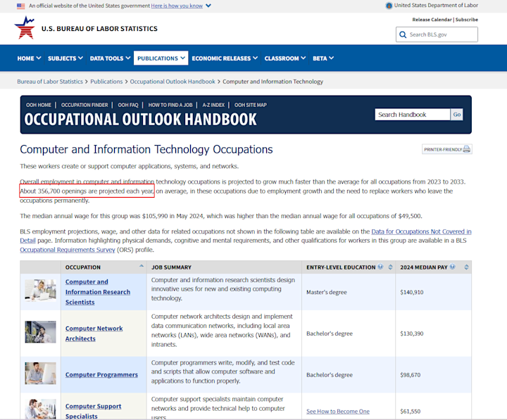The height and width of the screenshot is (420, 507).
Task: Click the Search Handbook input field
Action: tap(412, 115)
